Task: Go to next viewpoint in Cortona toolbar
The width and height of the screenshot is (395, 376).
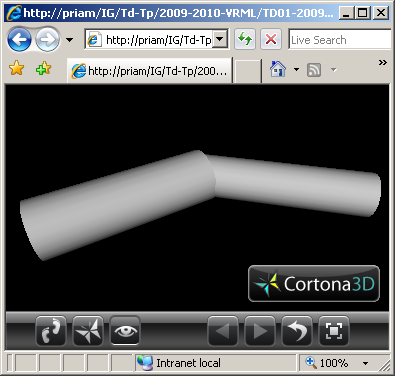Action: click(260, 331)
